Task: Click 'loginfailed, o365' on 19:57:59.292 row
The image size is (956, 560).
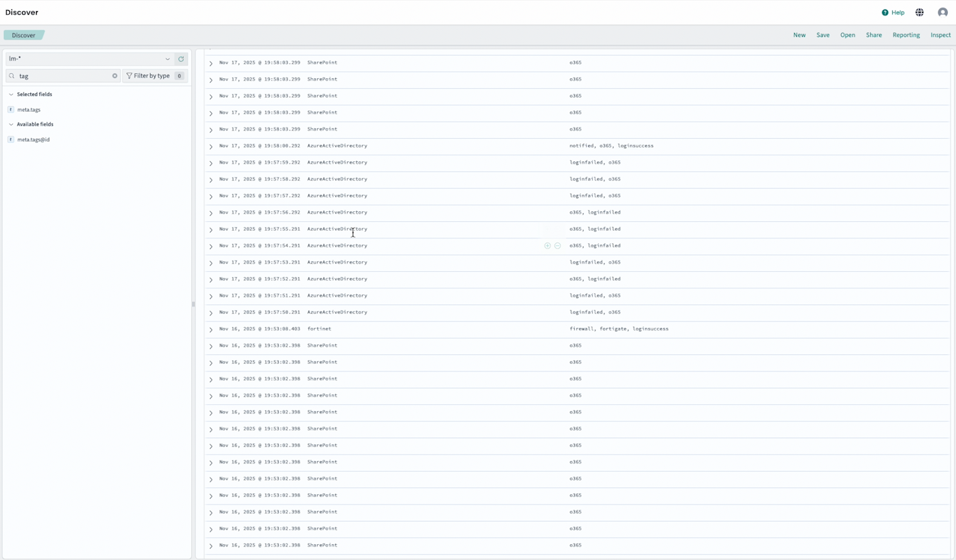Action: (x=595, y=162)
